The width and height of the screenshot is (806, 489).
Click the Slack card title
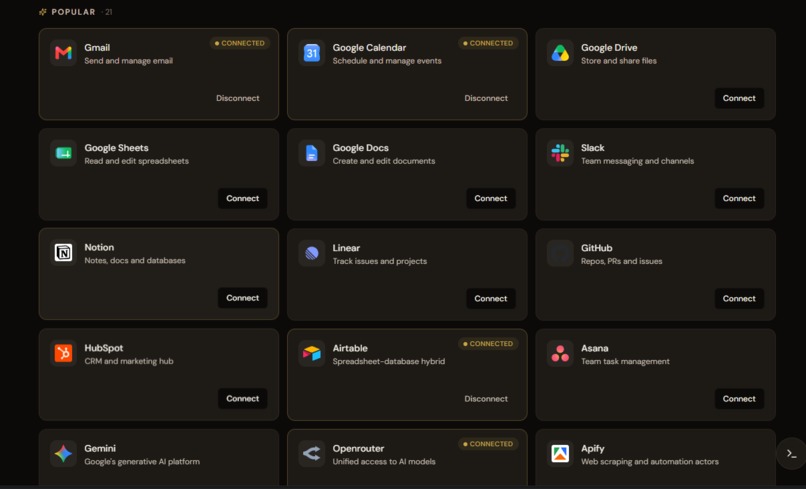pos(593,148)
